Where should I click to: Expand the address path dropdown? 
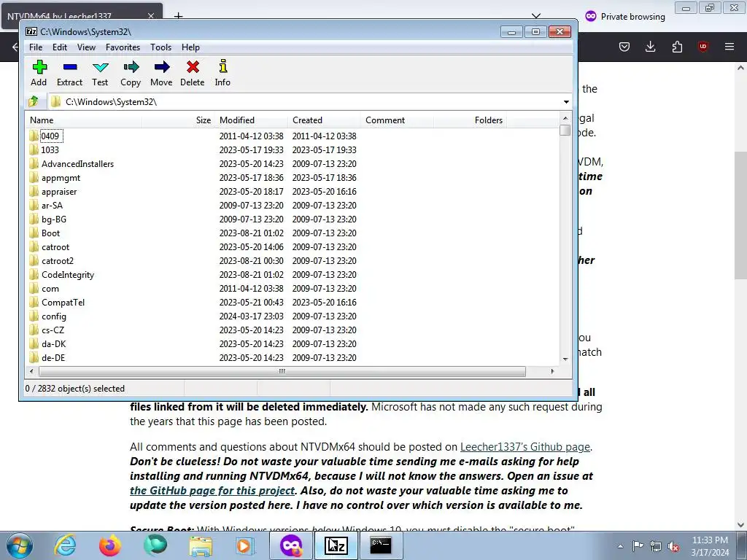click(566, 102)
